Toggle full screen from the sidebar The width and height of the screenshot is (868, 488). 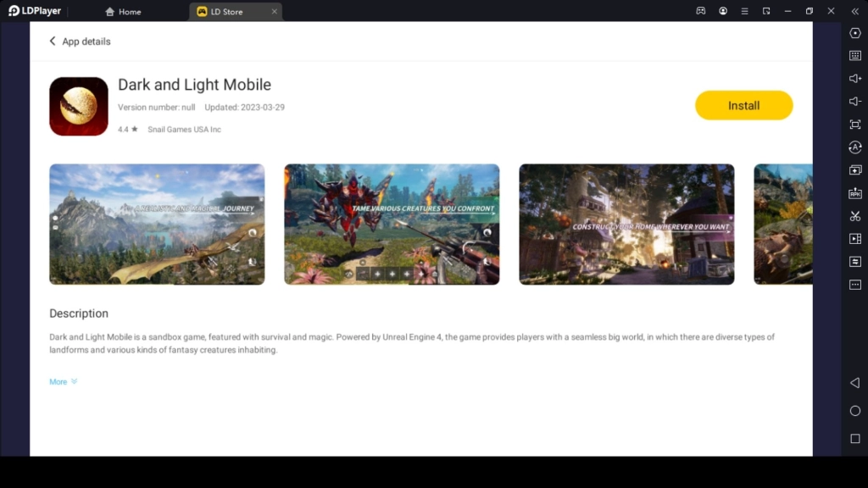(x=855, y=125)
